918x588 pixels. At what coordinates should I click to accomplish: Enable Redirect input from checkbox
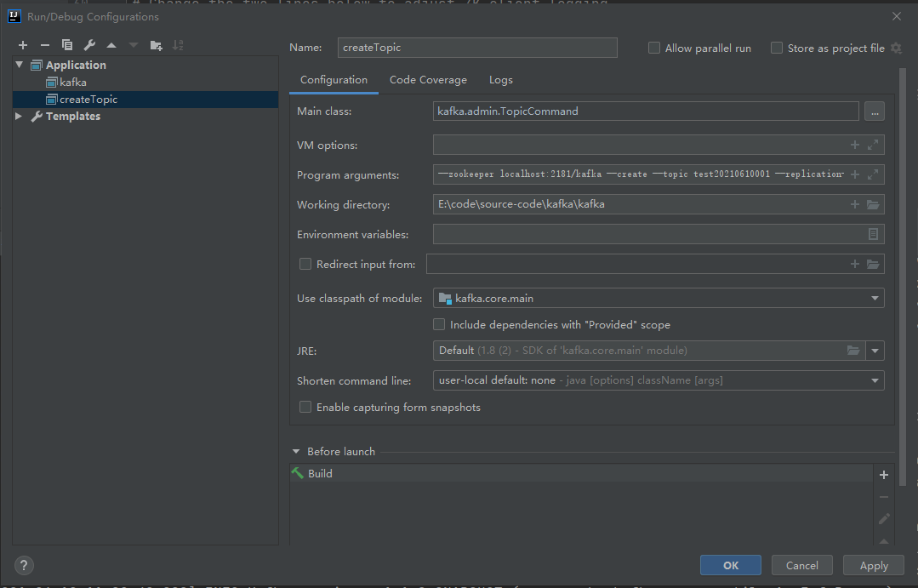click(x=305, y=264)
